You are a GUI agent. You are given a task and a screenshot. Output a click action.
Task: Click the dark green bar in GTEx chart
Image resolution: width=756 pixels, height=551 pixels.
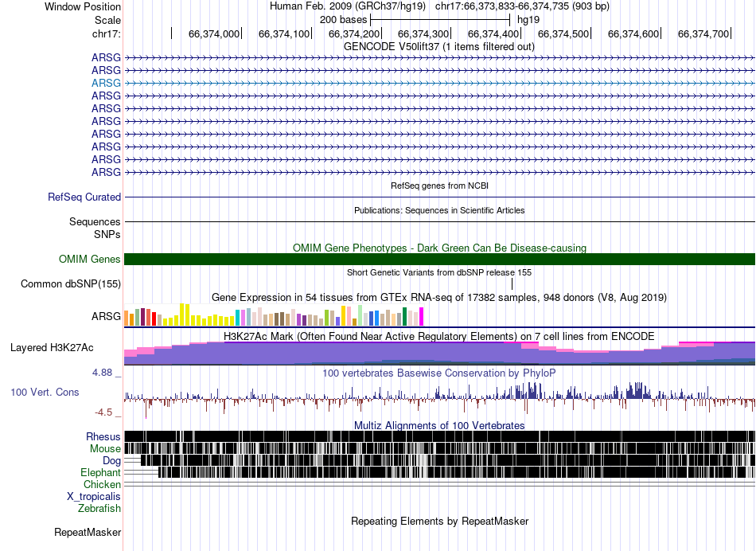(405, 317)
